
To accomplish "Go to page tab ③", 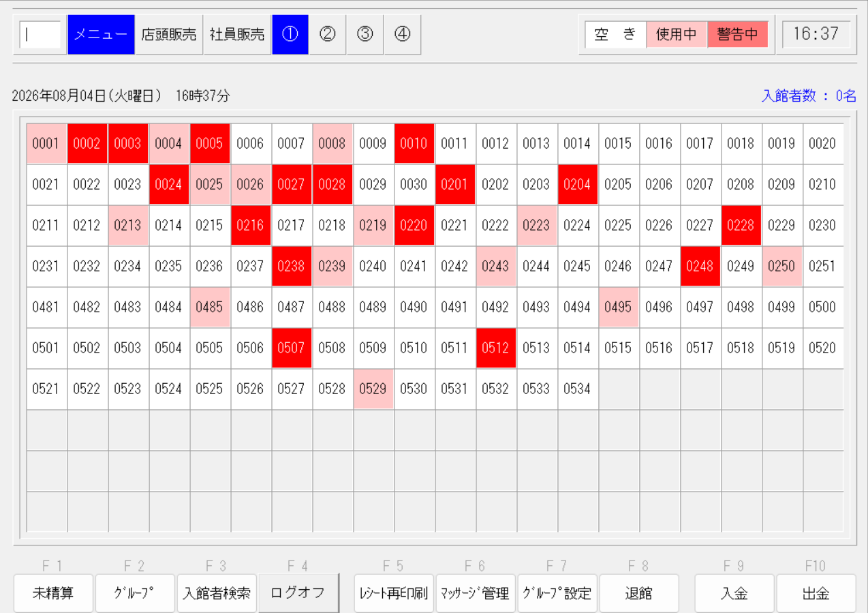I will point(365,35).
